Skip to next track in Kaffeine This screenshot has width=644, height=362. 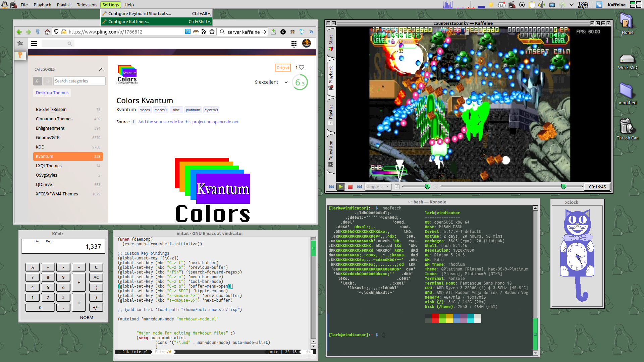pos(360,187)
